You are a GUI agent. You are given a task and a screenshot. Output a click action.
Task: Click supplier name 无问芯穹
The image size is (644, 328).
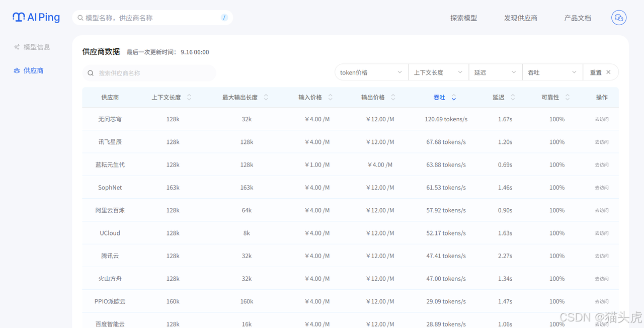(x=110, y=119)
